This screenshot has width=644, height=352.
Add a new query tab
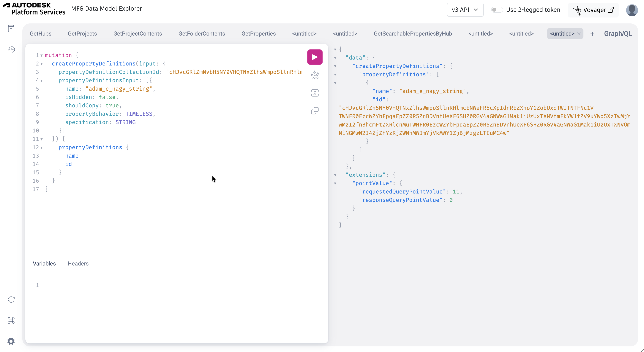coord(592,34)
